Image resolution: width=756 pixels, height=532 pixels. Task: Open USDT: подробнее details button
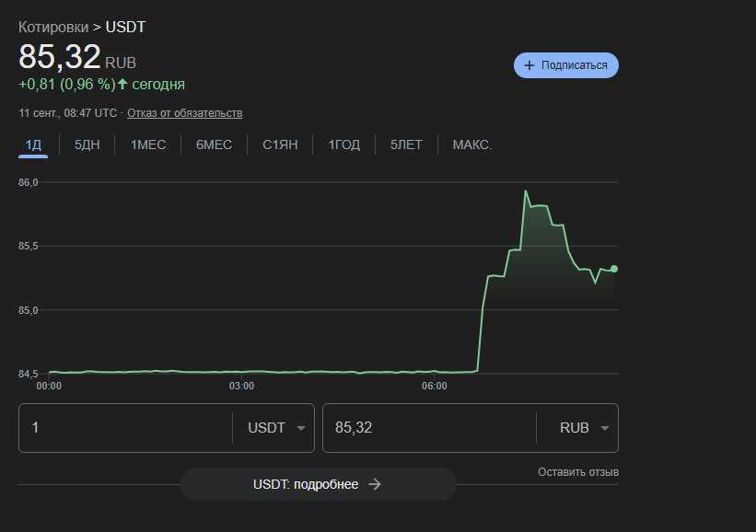pyautogui.click(x=319, y=484)
